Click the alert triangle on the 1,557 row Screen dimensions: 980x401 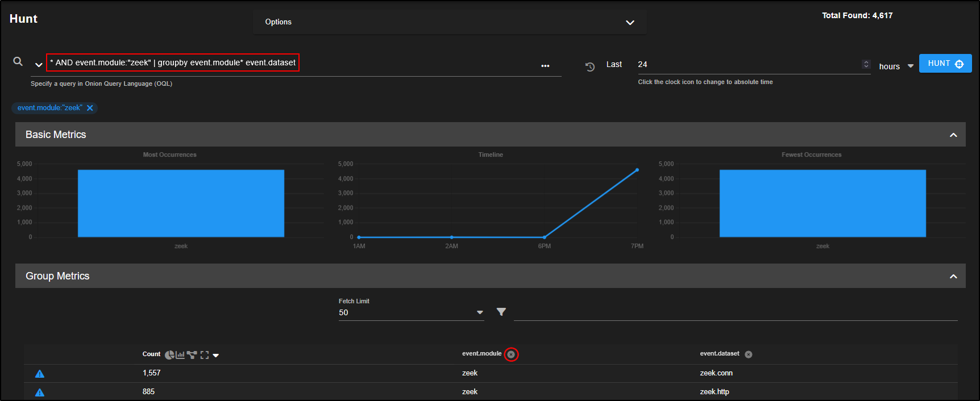(x=40, y=374)
